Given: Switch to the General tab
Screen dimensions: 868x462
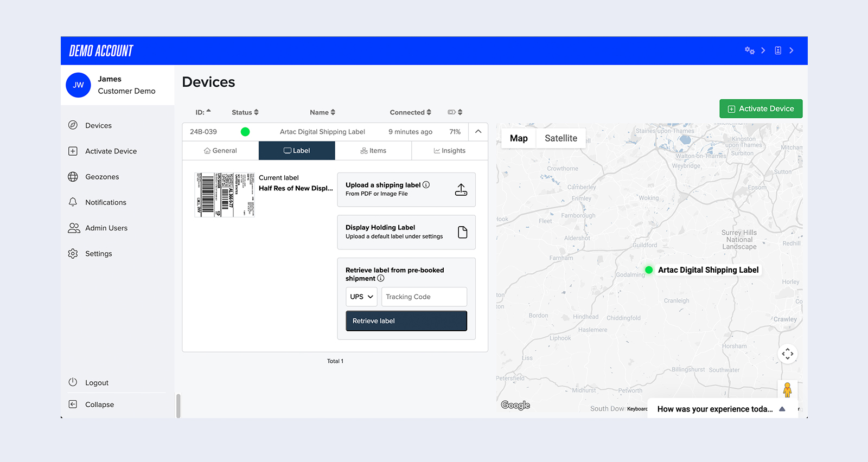Looking at the screenshot, I should coord(220,151).
